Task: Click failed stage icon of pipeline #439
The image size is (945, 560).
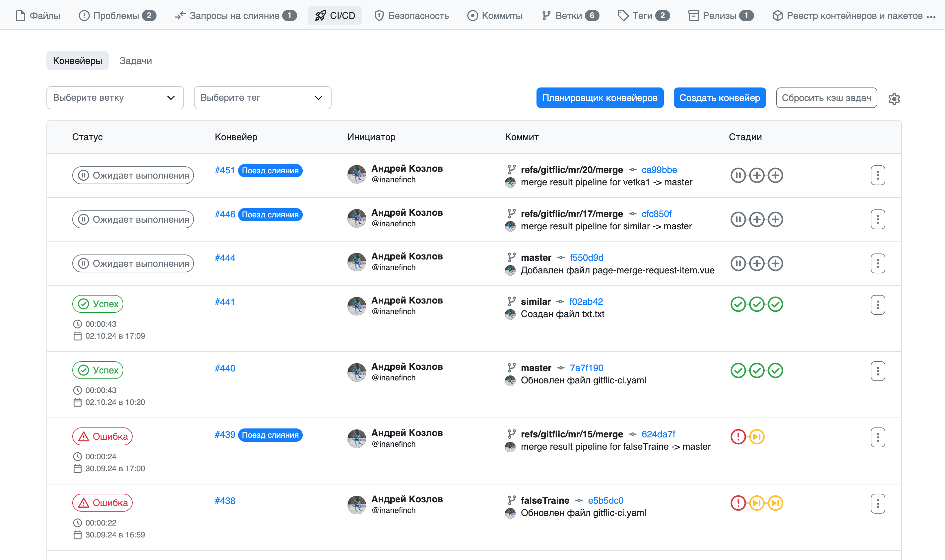Action: coord(738,437)
